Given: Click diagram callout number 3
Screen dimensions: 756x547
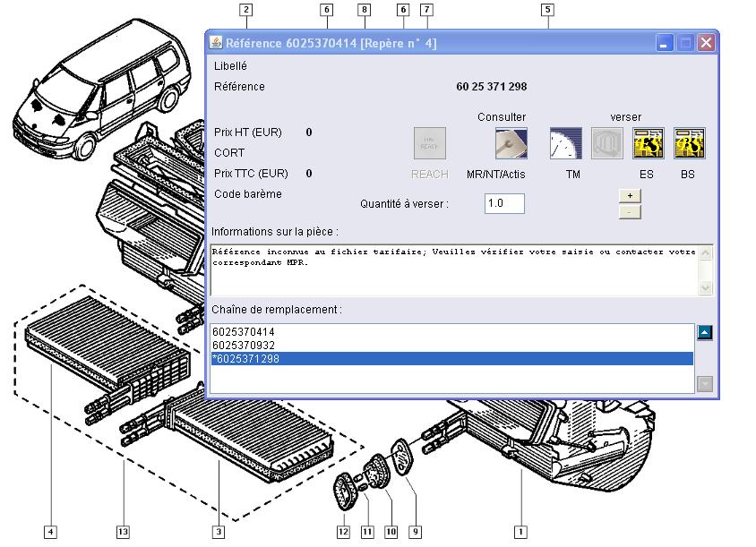Looking at the screenshot, I should (x=219, y=532).
